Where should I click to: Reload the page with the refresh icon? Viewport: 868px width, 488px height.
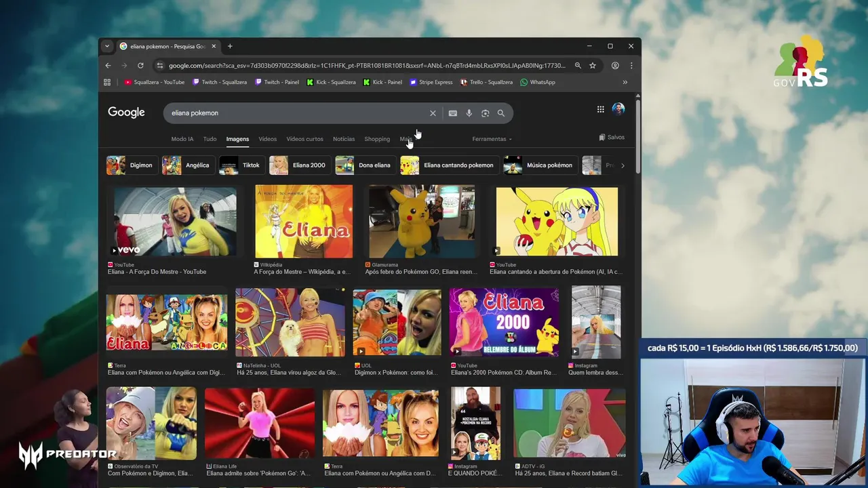[140, 66]
